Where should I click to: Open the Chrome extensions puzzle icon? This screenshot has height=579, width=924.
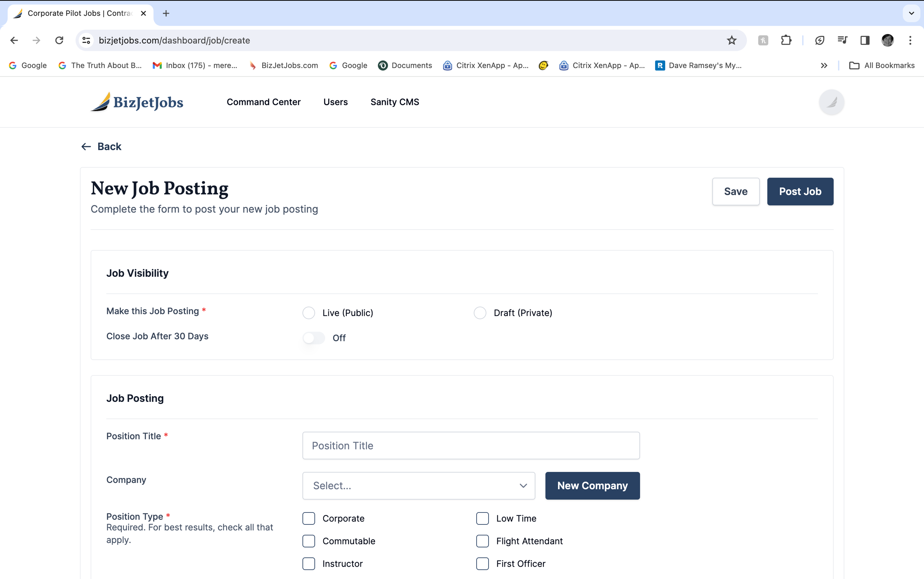(786, 40)
